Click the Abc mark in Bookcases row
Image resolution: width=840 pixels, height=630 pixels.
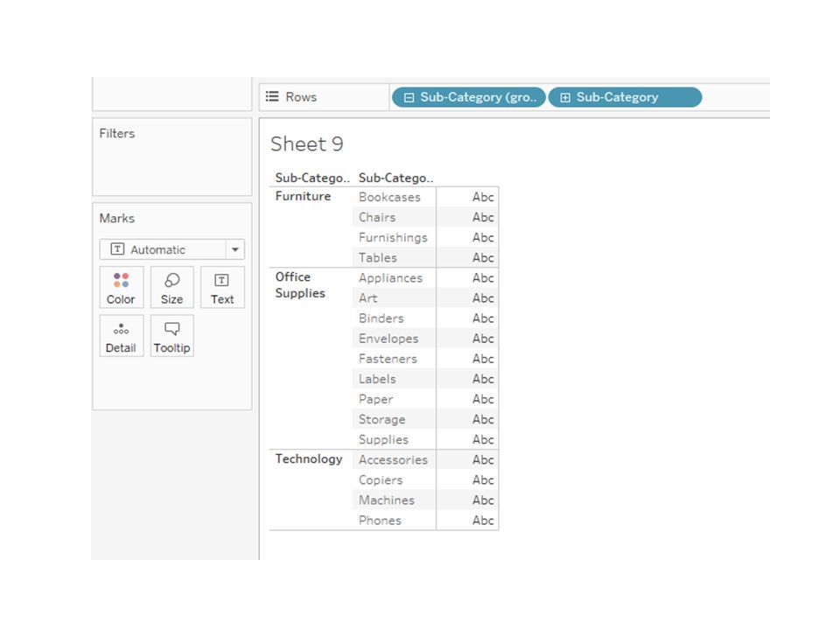click(483, 197)
